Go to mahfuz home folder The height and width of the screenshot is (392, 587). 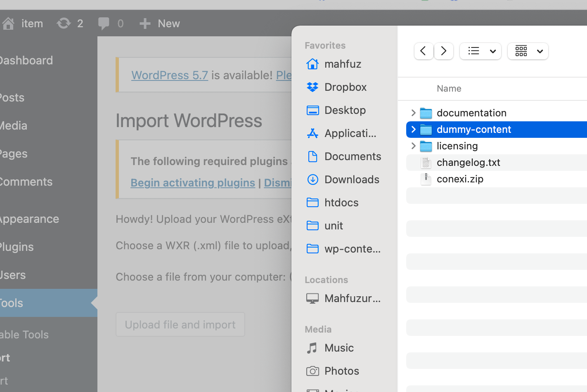[x=343, y=64]
